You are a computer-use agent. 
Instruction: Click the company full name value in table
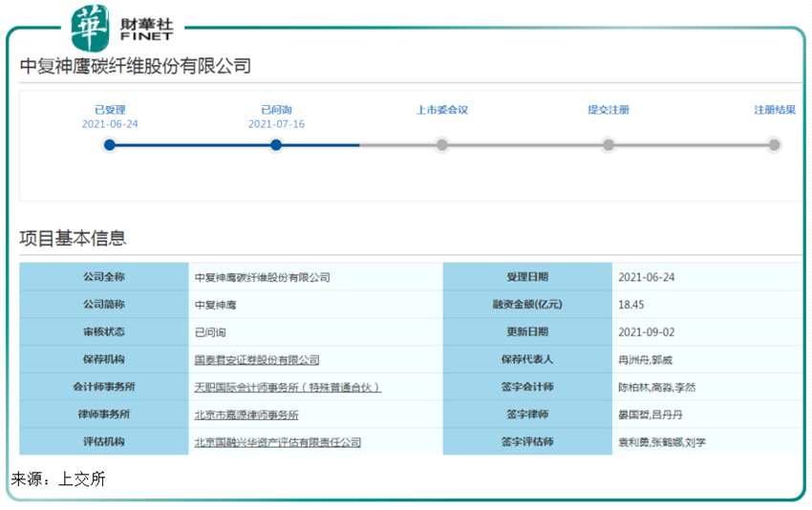pos(262,278)
